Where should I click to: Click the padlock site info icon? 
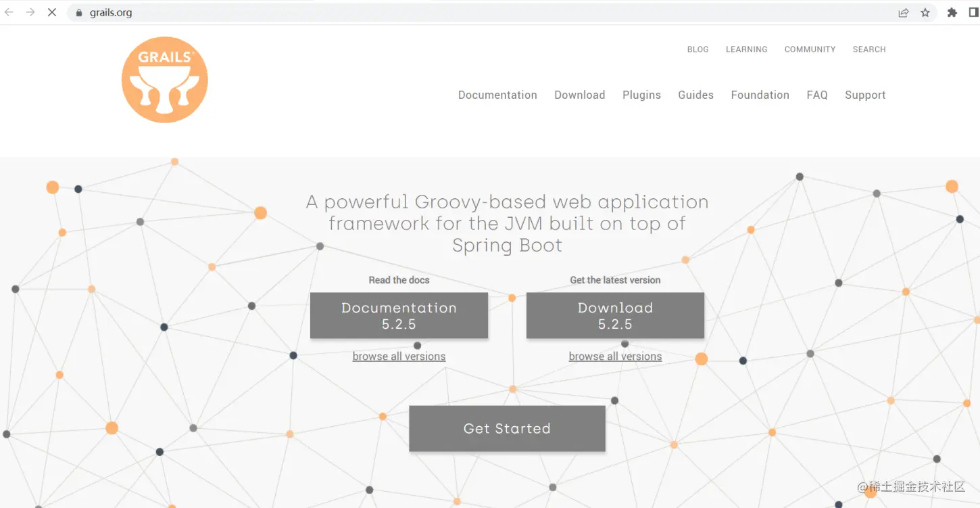point(79,13)
